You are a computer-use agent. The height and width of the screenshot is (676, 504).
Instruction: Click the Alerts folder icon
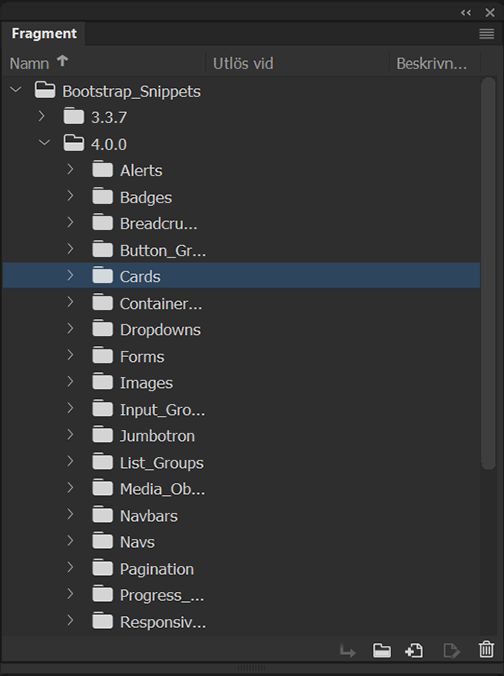coord(103,169)
